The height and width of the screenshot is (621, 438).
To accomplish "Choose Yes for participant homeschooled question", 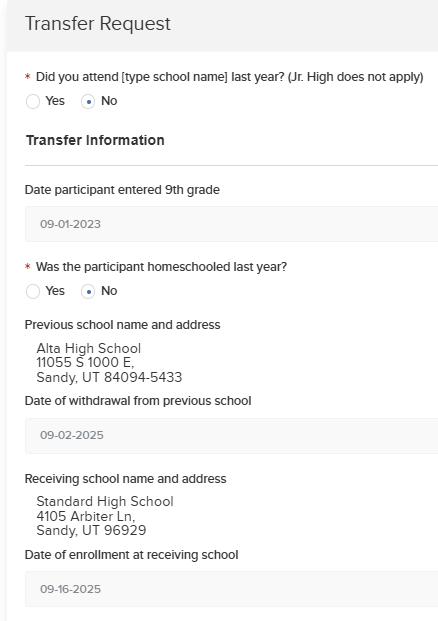I will 33,291.
